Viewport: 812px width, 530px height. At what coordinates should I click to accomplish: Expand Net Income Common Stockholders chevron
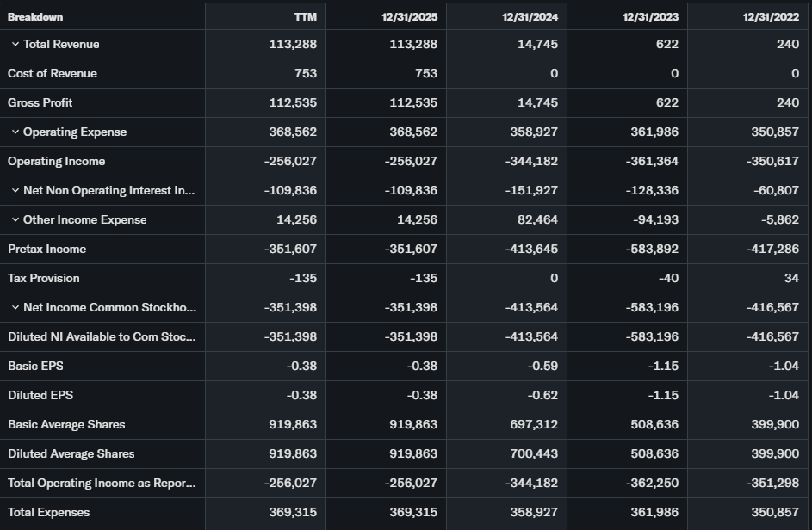15,307
